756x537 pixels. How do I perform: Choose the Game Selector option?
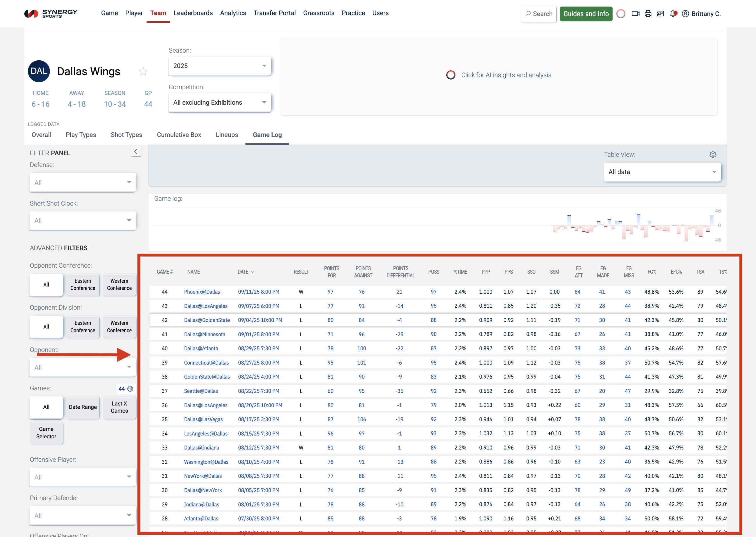(x=46, y=433)
